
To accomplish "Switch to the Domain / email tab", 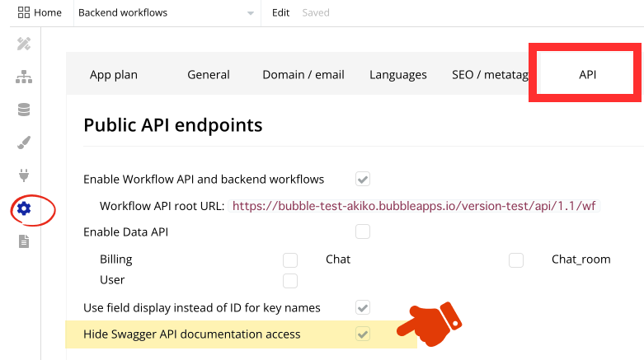I will click(x=303, y=75).
